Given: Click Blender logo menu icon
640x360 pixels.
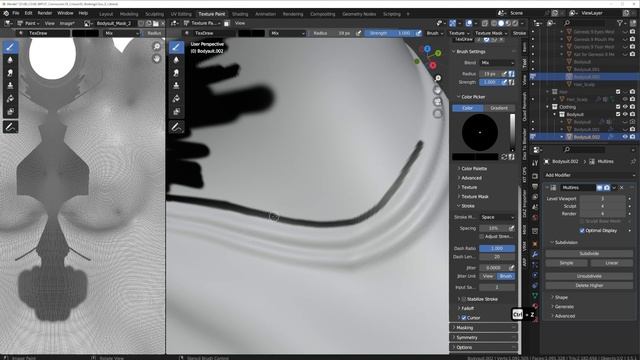Looking at the screenshot, I should pyautogui.click(x=6, y=13).
